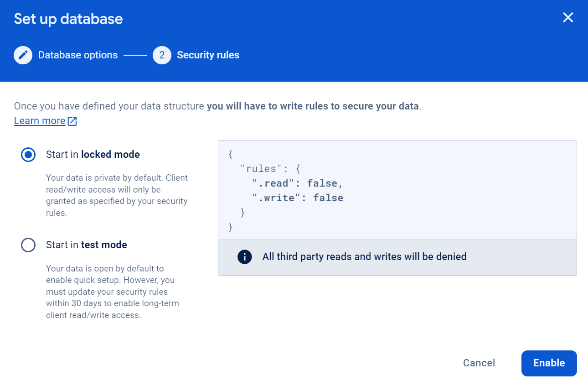The image size is (588, 386).
Task: Close the Set up database dialog
Action: (568, 17)
